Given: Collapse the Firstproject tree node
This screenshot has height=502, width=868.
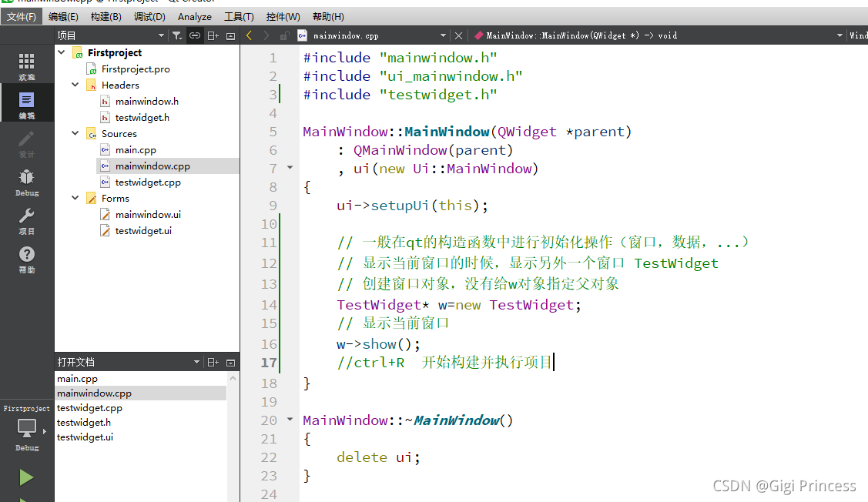Looking at the screenshot, I should (62, 52).
